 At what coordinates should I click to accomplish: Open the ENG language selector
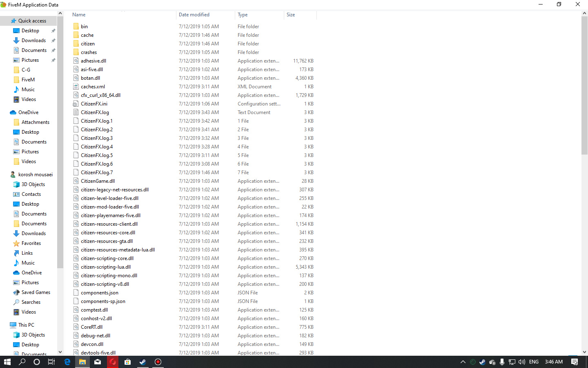pyautogui.click(x=533, y=362)
